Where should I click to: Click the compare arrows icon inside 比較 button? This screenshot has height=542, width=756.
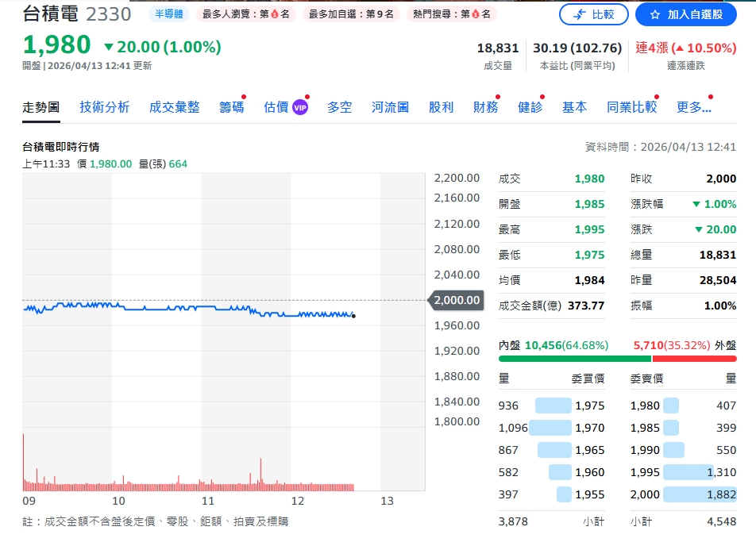coord(580,13)
